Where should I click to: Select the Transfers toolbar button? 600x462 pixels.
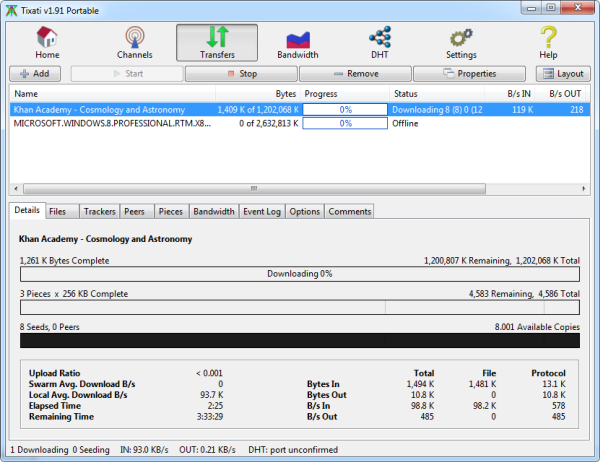216,43
